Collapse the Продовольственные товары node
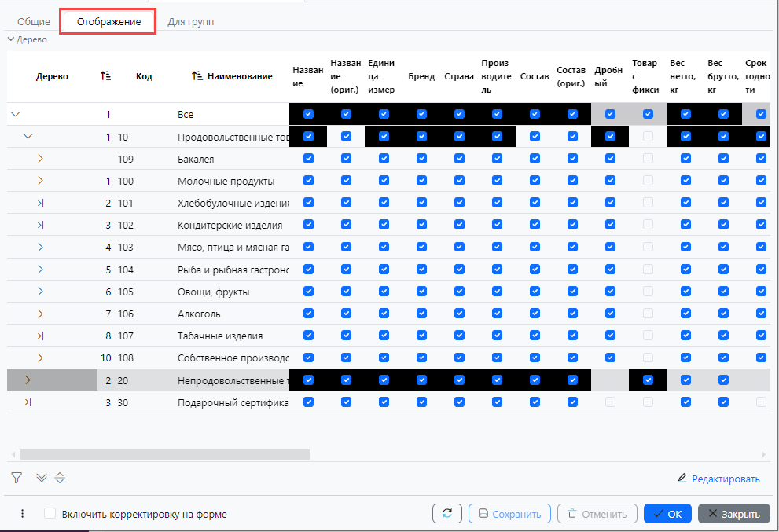 [x=28, y=137]
